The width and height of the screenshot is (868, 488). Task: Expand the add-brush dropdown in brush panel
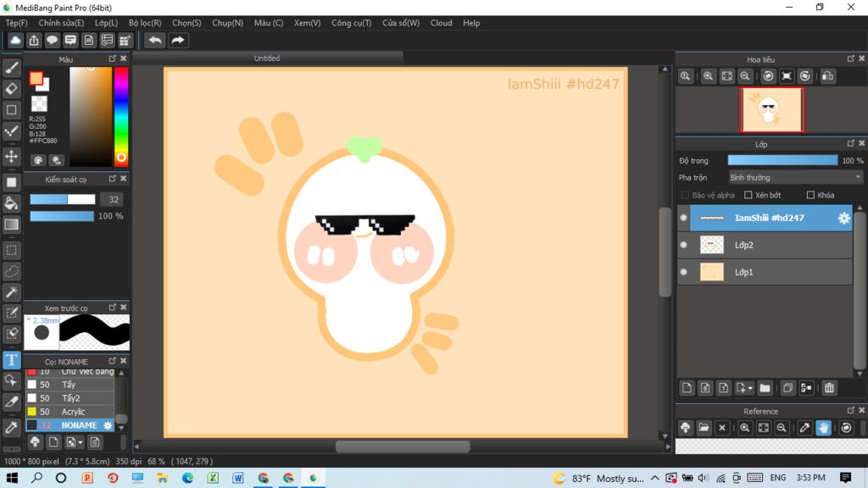[81, 442]
